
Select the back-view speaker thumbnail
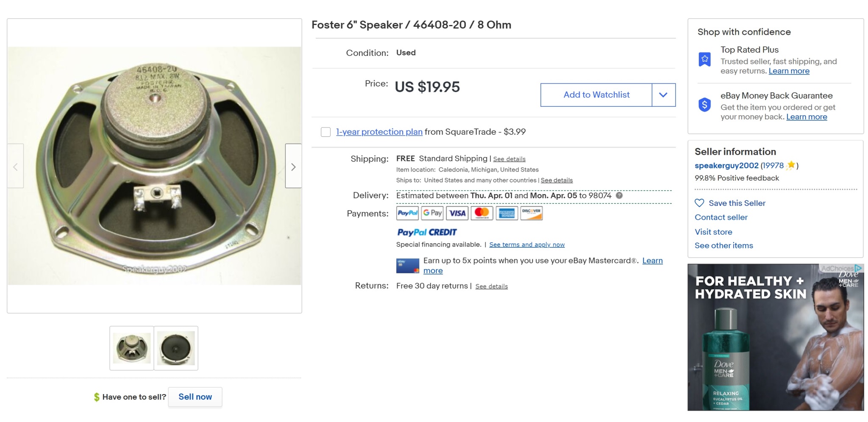coord(132,348)
